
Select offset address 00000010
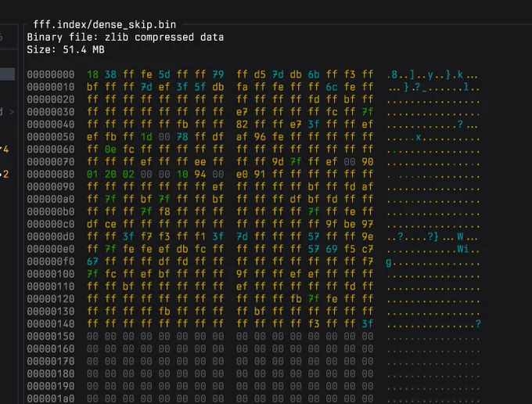point(51,87)
